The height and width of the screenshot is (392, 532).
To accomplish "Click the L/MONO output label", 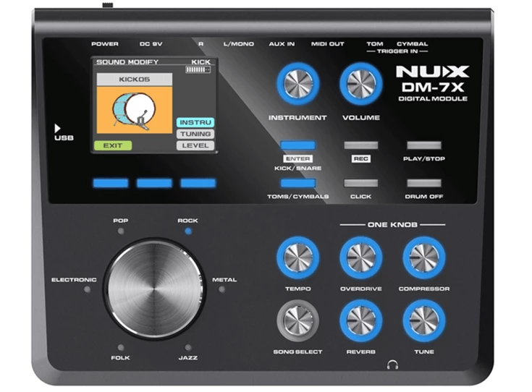I will [x=239, y=44].
